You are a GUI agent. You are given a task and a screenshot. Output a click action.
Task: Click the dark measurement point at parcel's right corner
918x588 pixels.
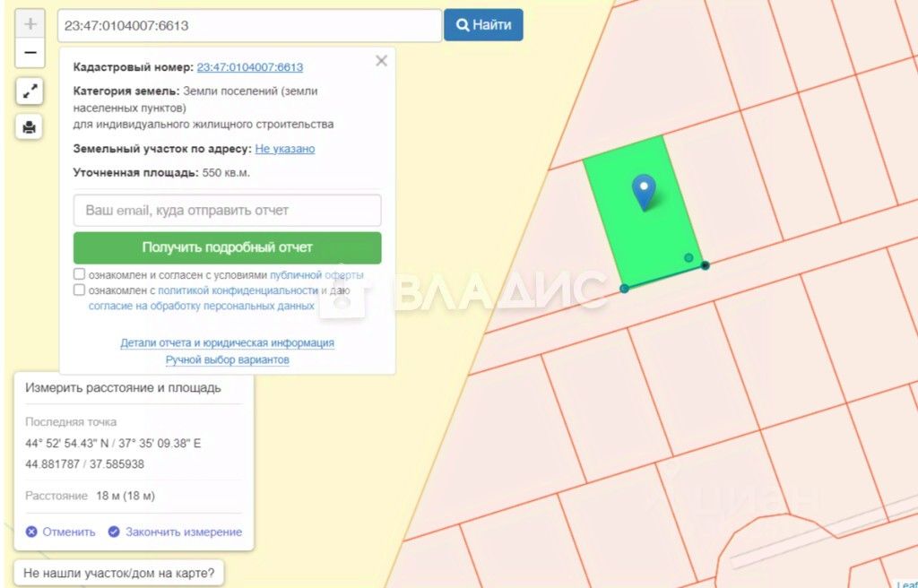click(x=705, y=265)
